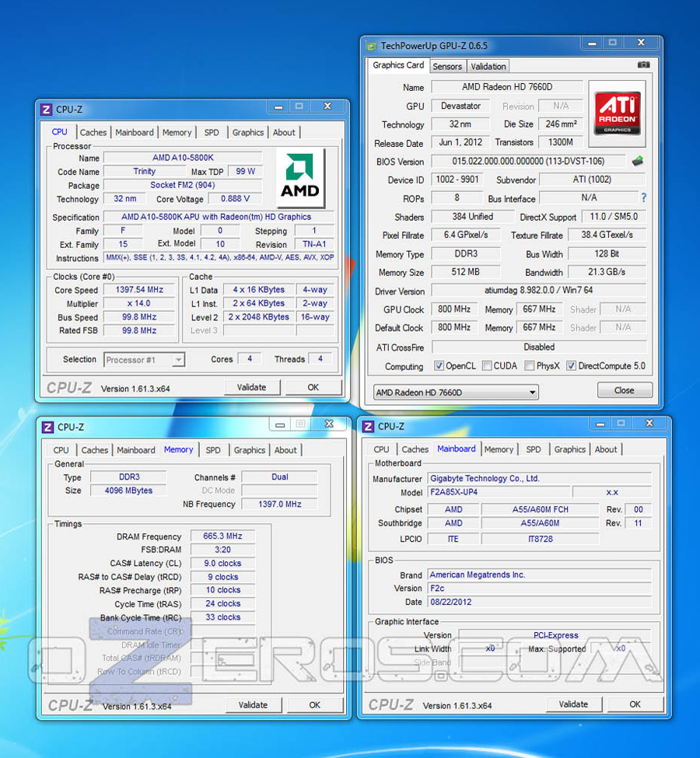Click the GPU-Z title bar icon
Screen dimensions: 700x758
pos(372,46)
